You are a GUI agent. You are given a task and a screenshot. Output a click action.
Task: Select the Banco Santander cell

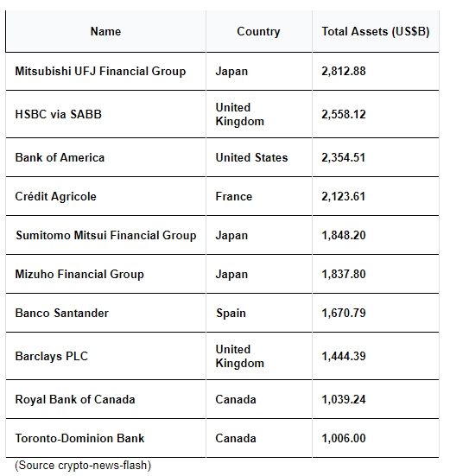pyautogui.click(x=105, y=313)
